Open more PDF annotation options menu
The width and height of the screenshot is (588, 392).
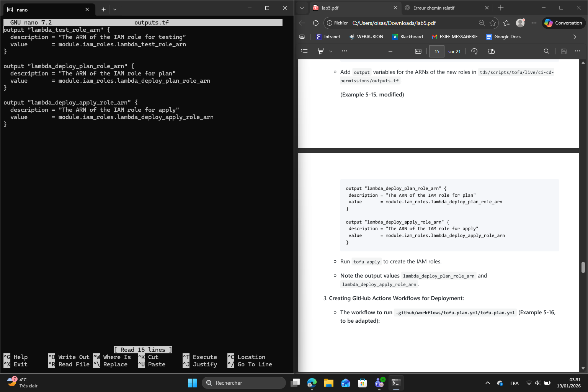coord(345,51)
